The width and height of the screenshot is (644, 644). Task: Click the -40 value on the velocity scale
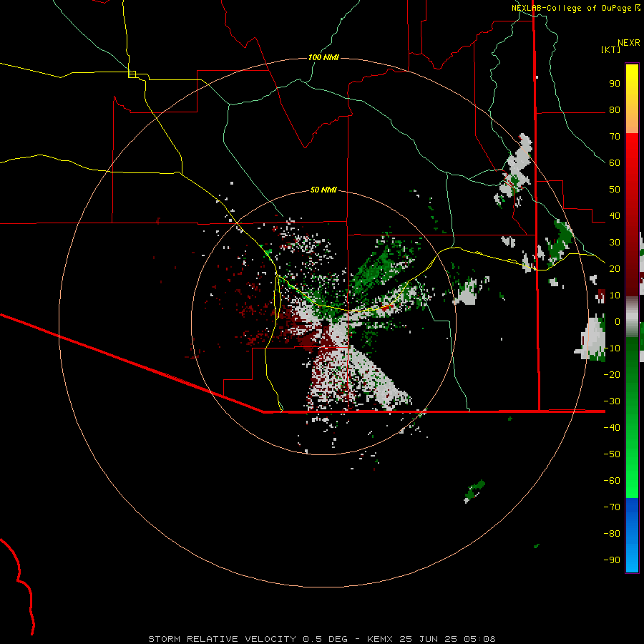coord(612,428)
